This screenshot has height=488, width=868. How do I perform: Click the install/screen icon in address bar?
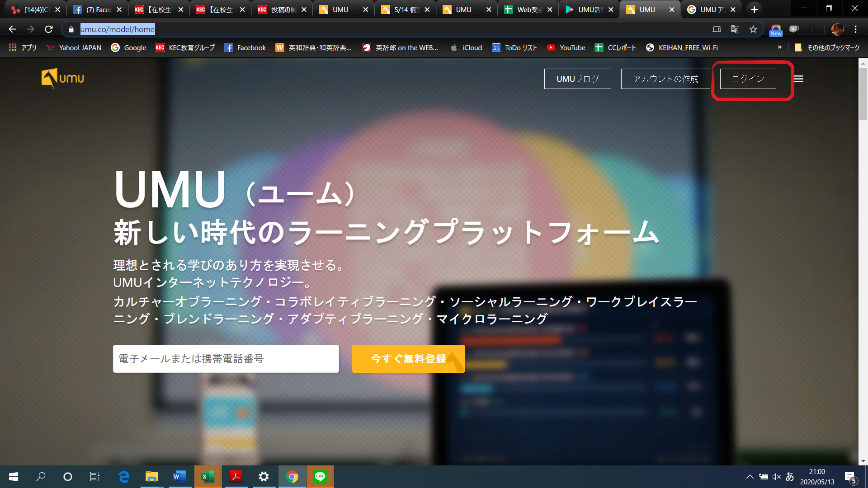(717, 29)
